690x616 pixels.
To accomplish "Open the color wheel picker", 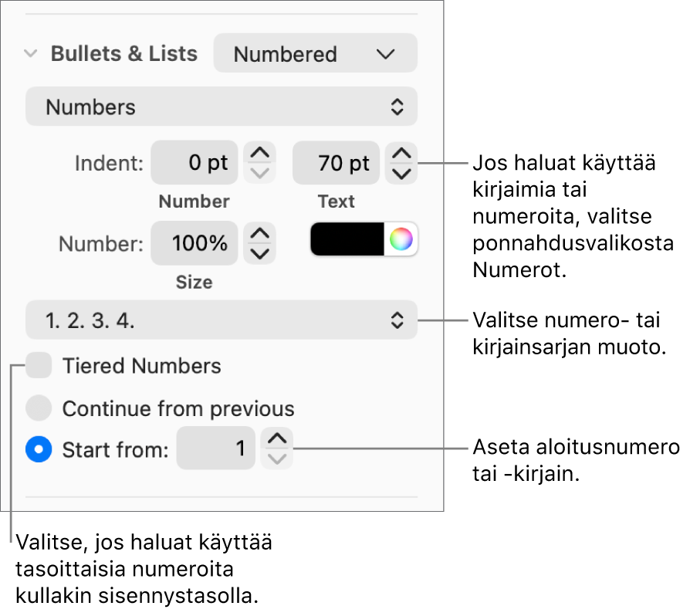I will [401, 240].
